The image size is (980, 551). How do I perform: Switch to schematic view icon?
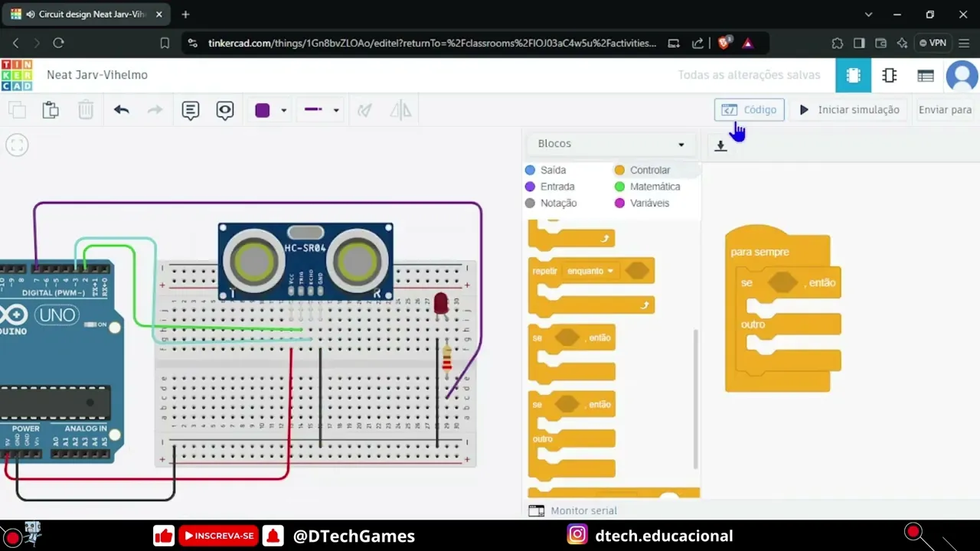(x=889, y=75)
